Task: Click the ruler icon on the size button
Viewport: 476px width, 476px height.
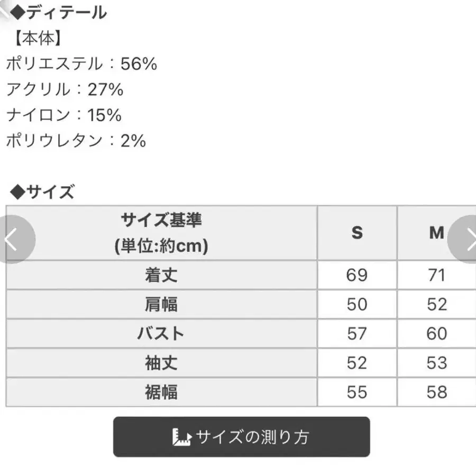Action: pyautogui.click(x=181, y=437)
